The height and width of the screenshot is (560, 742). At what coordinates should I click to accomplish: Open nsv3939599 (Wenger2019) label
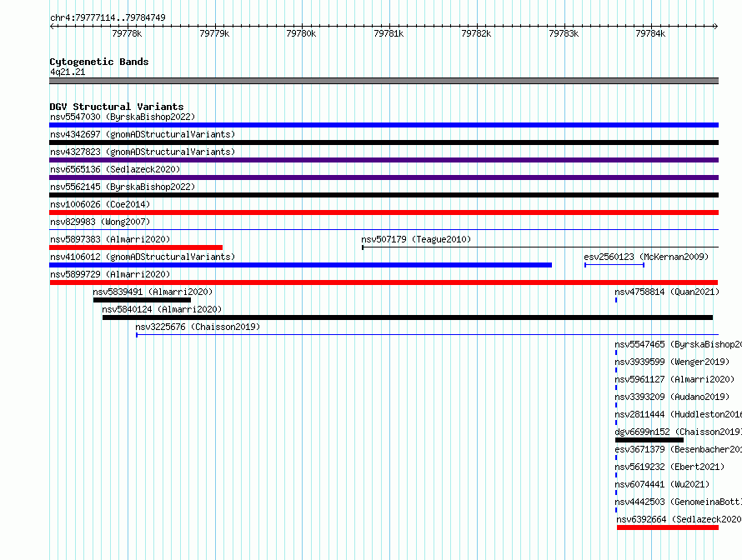[x=672, y=362]
